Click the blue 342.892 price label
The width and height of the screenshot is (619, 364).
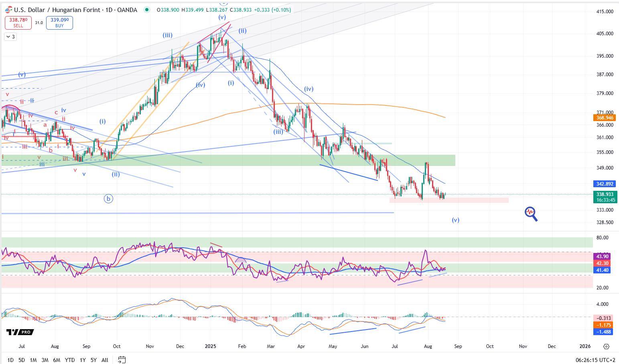(x=605, y=184)
